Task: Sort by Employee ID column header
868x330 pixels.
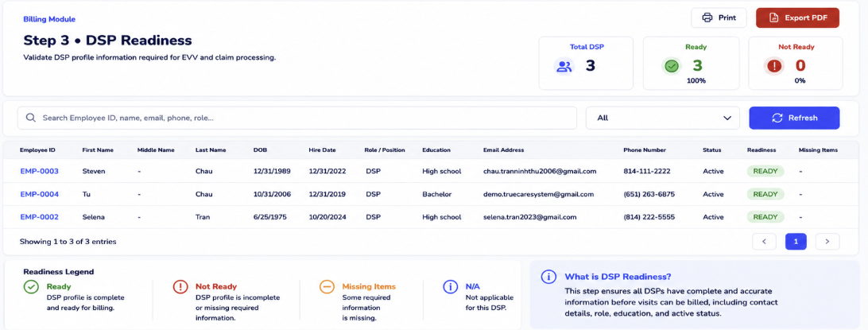Action: coord(37,150)
